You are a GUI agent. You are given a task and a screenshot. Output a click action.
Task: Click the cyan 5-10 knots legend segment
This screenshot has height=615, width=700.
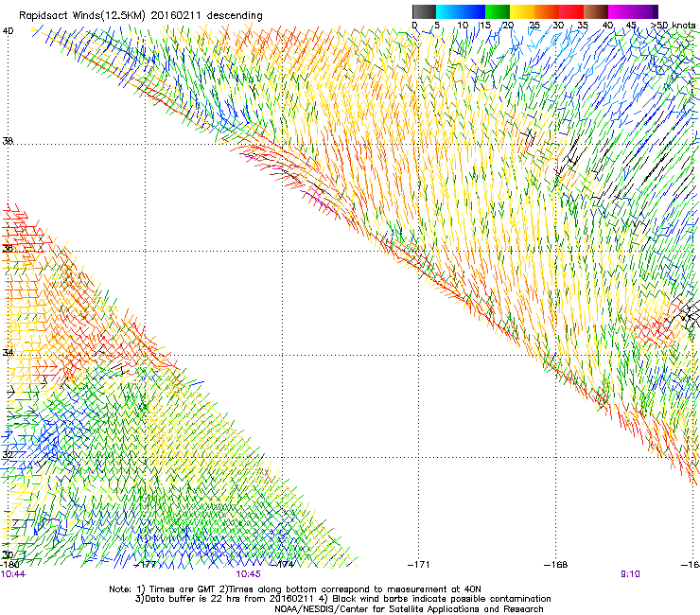[x=448, y=11]
